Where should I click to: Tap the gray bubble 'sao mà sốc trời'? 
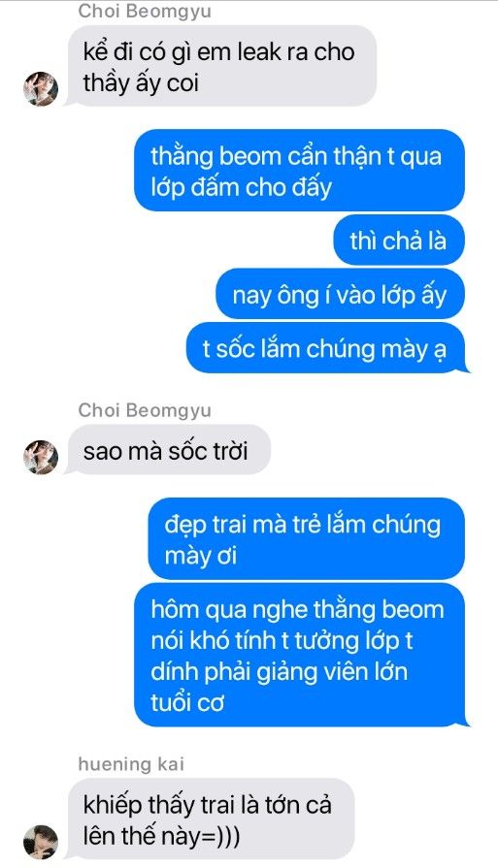pyautogui.click(x=168, y=450)
